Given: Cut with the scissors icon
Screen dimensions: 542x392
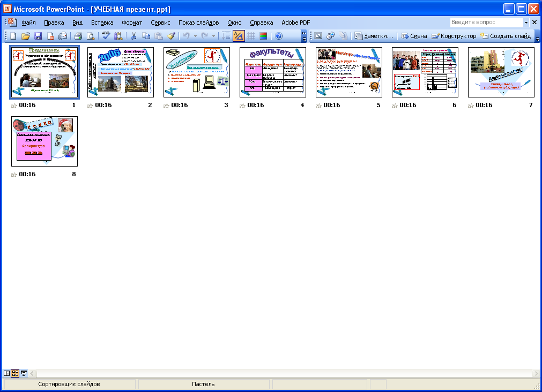Looking at the screenshot, I should (134, 36).
